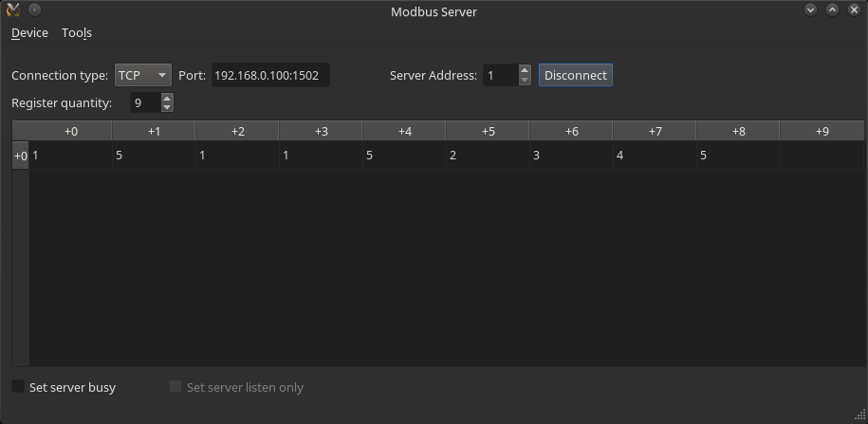Image resolution: width=868 pixels, height=424 pixels.
Task: Increase Register quantity with up arrow
Action: pos(167,98)
